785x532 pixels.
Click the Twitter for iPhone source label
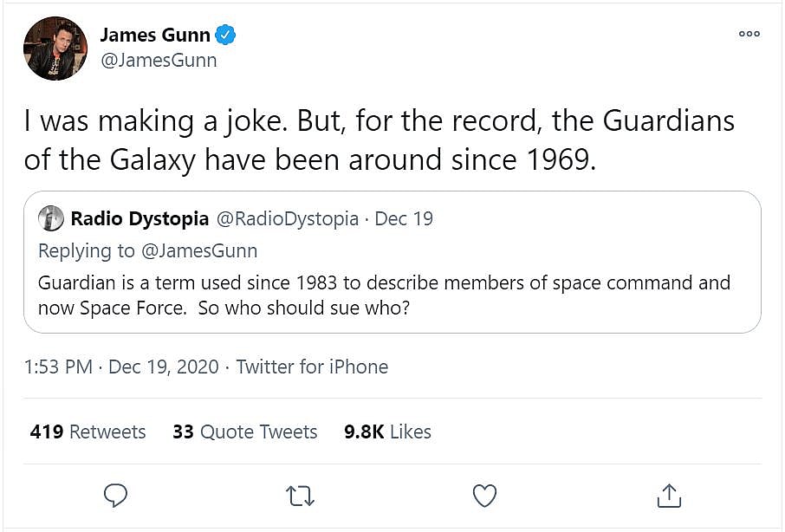312,367
